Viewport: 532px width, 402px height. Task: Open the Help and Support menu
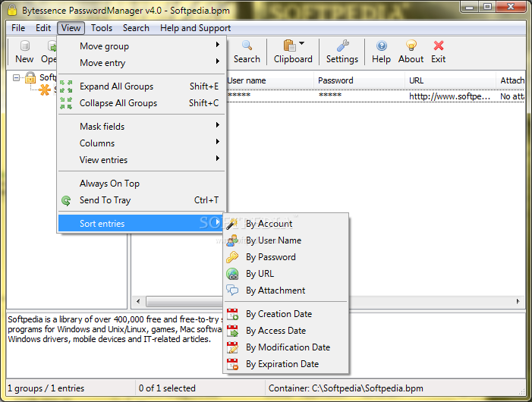point(196,28)
